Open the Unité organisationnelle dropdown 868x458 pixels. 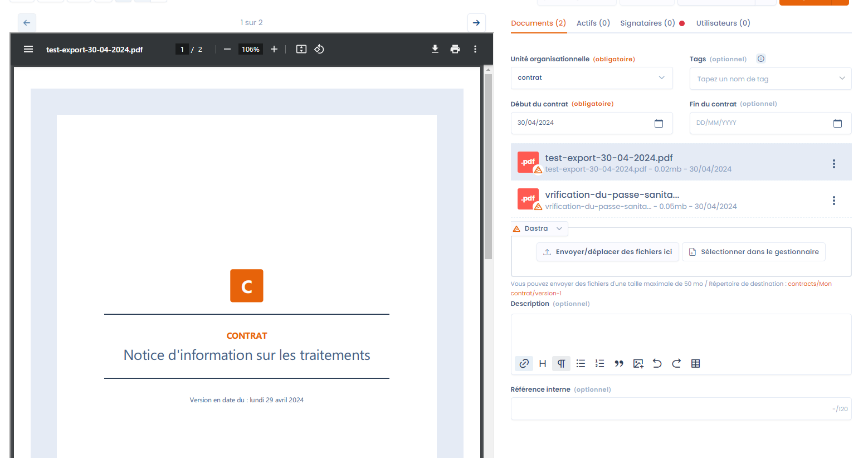coord(591,78)
